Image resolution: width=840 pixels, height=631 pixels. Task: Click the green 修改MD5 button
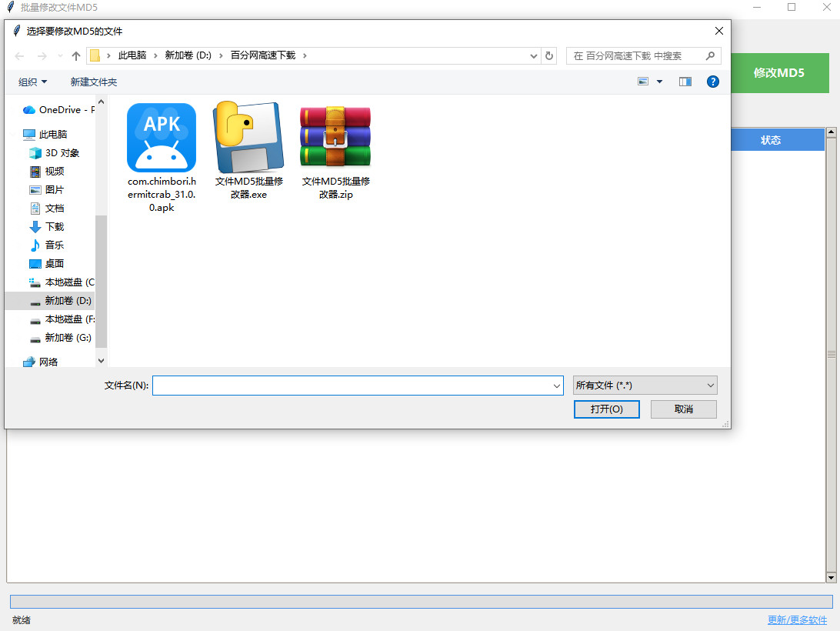pyautogui.click(x=782, y=73)
